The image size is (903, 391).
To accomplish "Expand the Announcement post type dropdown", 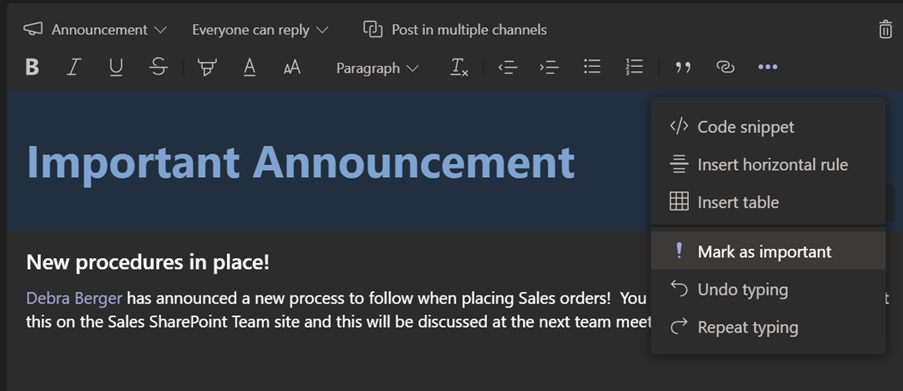I will click(95, 30).
